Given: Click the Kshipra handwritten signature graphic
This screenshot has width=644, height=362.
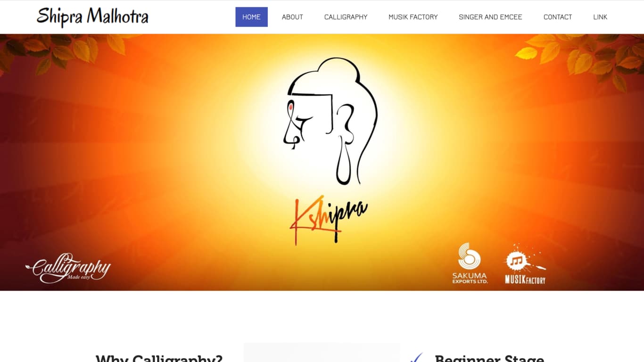Looking at the screenshot, I should pos(328,220).
